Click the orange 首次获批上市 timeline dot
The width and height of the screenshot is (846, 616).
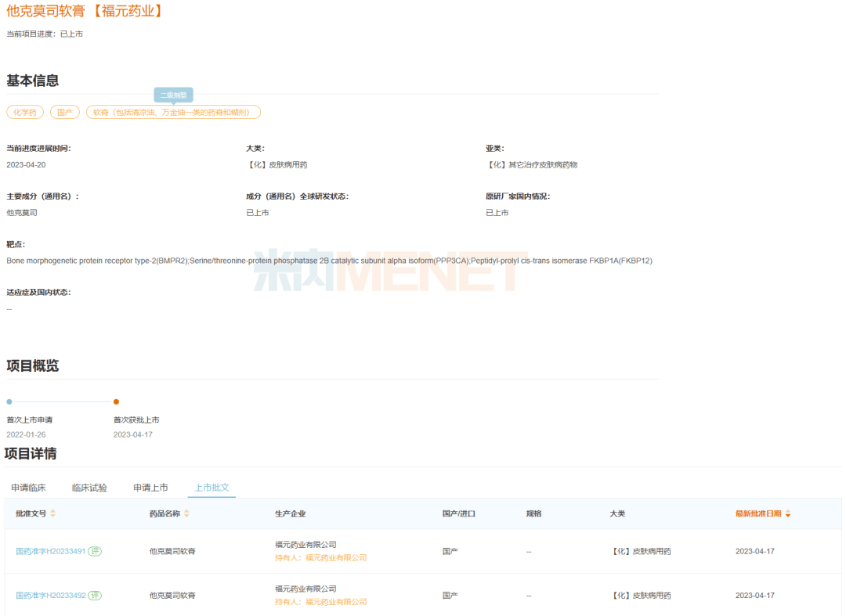116,402
